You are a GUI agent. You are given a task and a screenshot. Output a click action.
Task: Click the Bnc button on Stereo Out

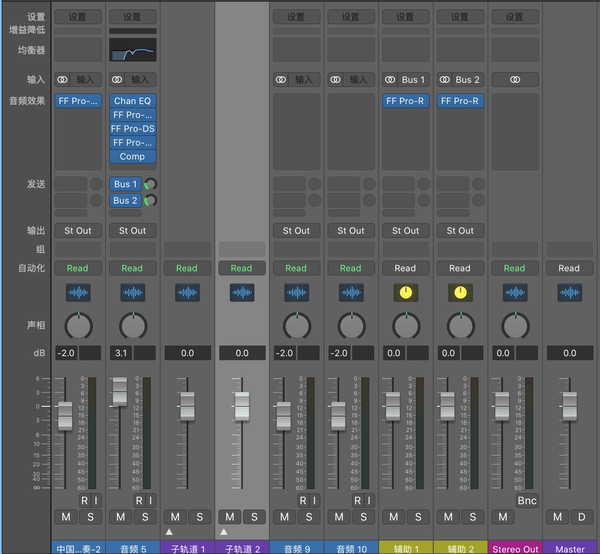pos(527,499)
